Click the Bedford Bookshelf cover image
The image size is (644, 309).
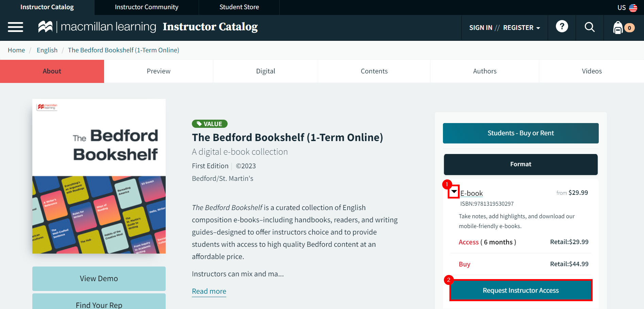pyautogui.click(x=99, y=176)
